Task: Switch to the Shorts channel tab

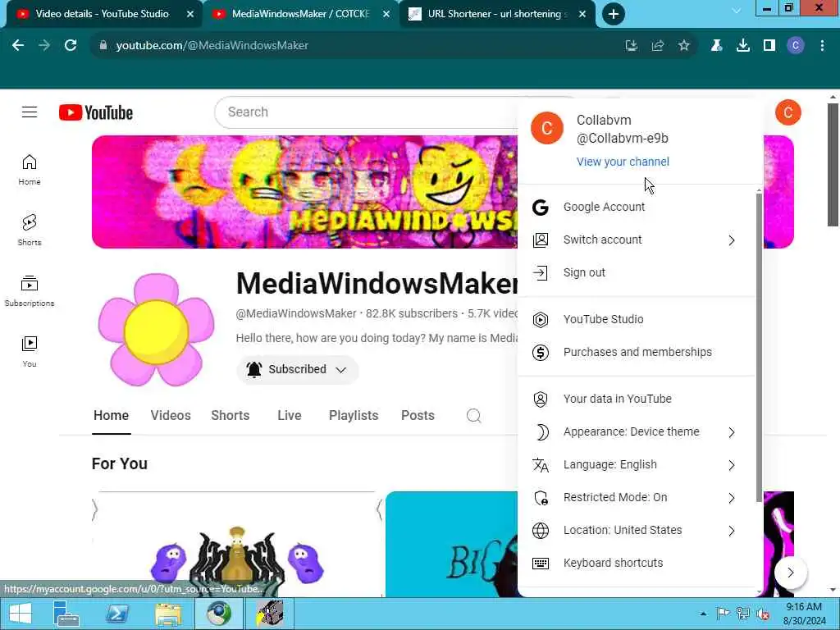Action: (231, 416)
